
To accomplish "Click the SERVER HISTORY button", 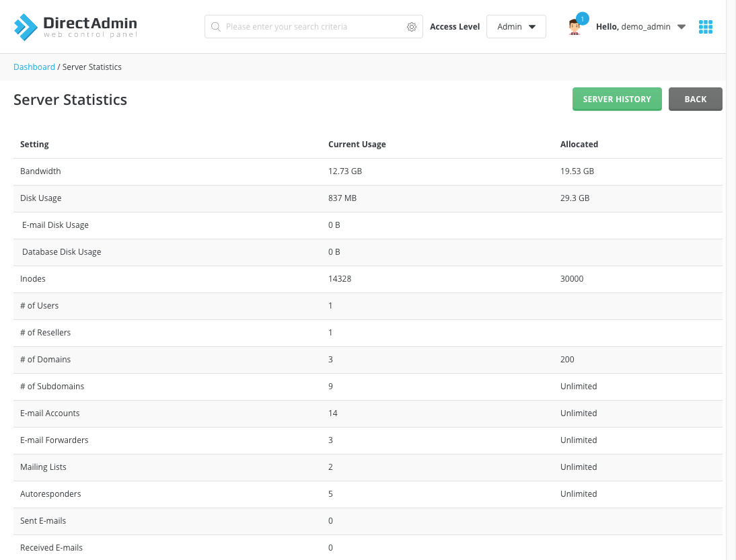I will pos(617,99).
